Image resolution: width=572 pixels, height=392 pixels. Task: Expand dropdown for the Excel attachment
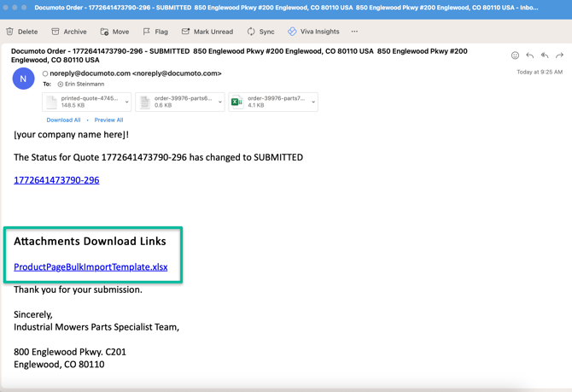pos(313,102)
